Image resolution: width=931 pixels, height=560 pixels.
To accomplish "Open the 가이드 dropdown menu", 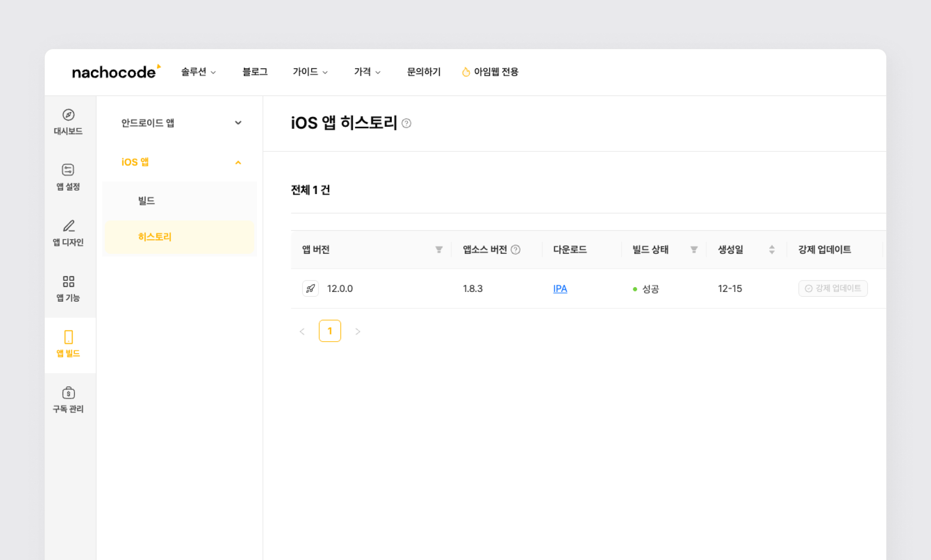I will coord(310,72).
